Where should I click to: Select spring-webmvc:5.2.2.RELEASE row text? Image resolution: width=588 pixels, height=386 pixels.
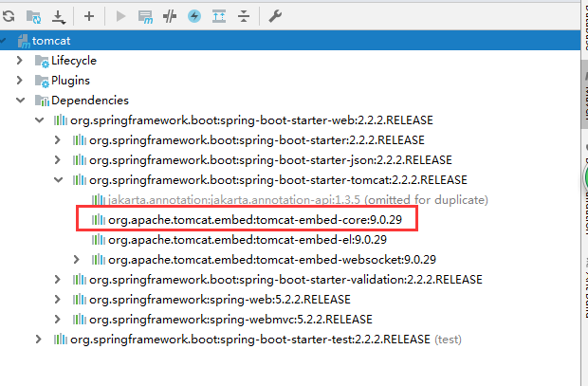point(231,319)
